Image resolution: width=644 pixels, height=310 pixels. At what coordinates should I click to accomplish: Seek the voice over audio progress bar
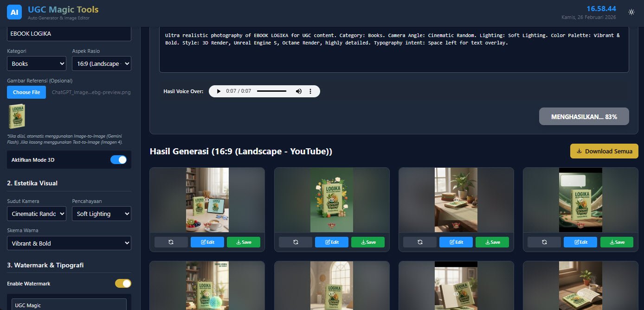coord(271,91)
